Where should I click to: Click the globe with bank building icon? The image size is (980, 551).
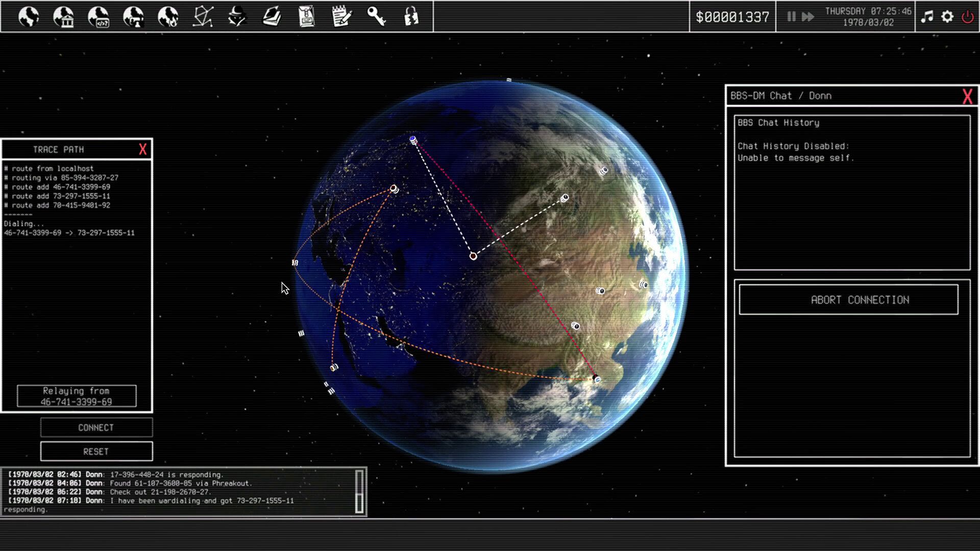click(x=63, y=17)
